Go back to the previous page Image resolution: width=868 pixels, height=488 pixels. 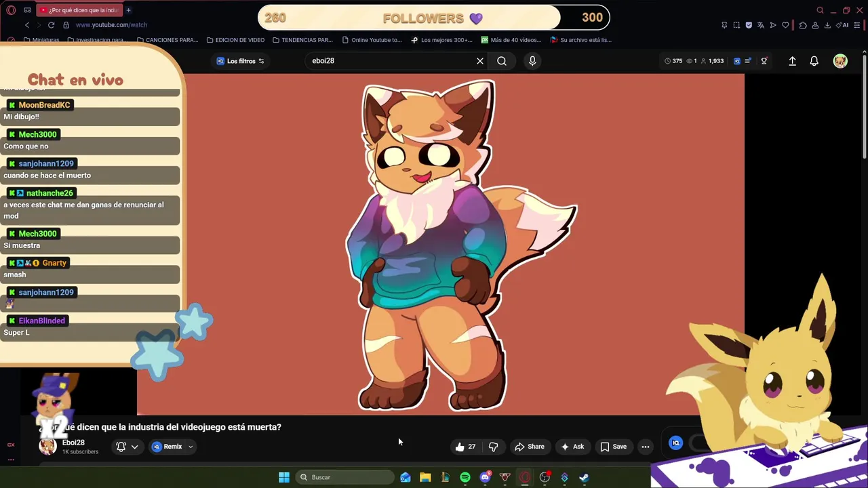coord(27,25)
